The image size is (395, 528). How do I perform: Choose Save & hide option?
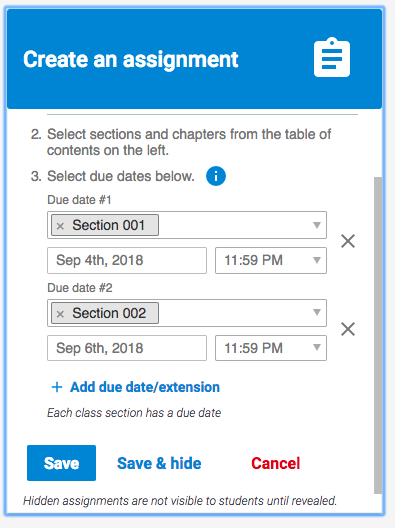159,463
